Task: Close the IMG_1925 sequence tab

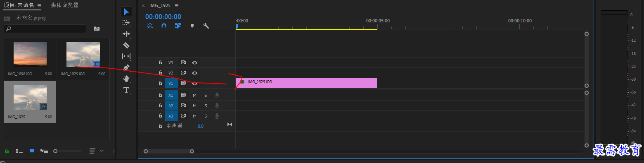Action: [x=143, y=6]
